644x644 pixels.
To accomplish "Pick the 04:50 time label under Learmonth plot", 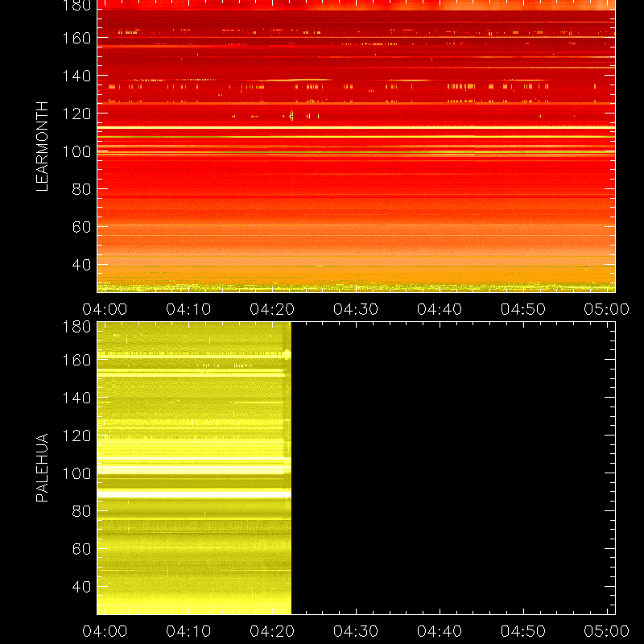I will click(x=523, y=309).
